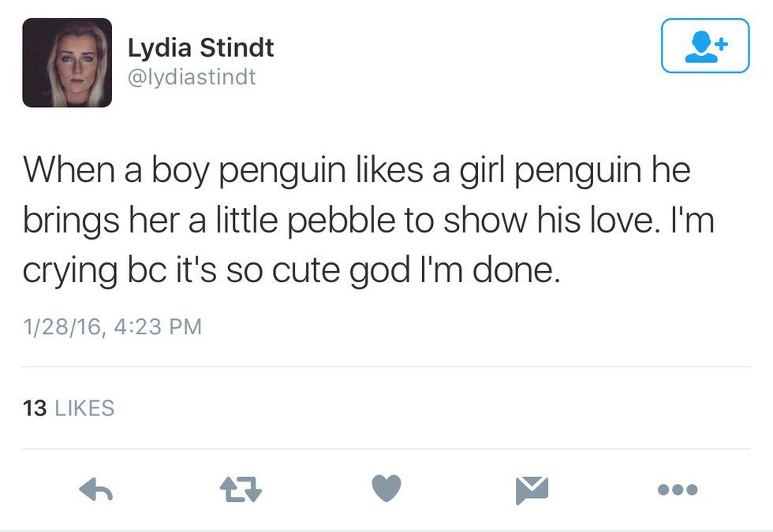Open the @lydiastindt handle link
This screenshot has height=532, width=773.
(192, 77)
